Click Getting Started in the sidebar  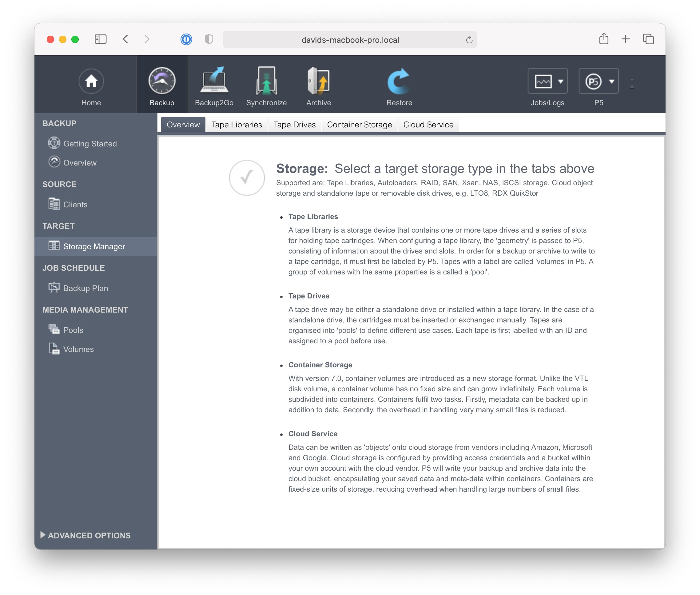point(90,144)
